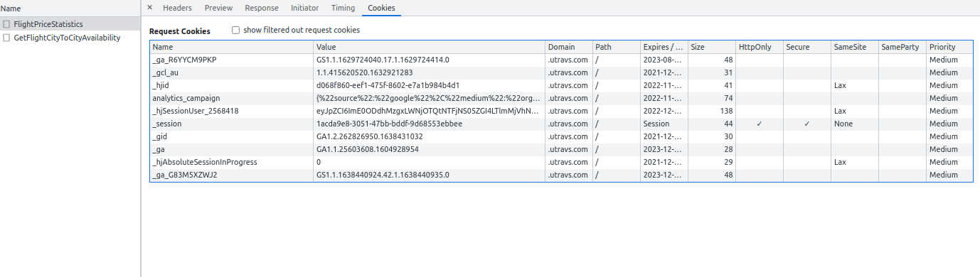Sort cookies by the Value column header
Image resolution: width=980 pixels, height=277 pixels.
(430, 47)
